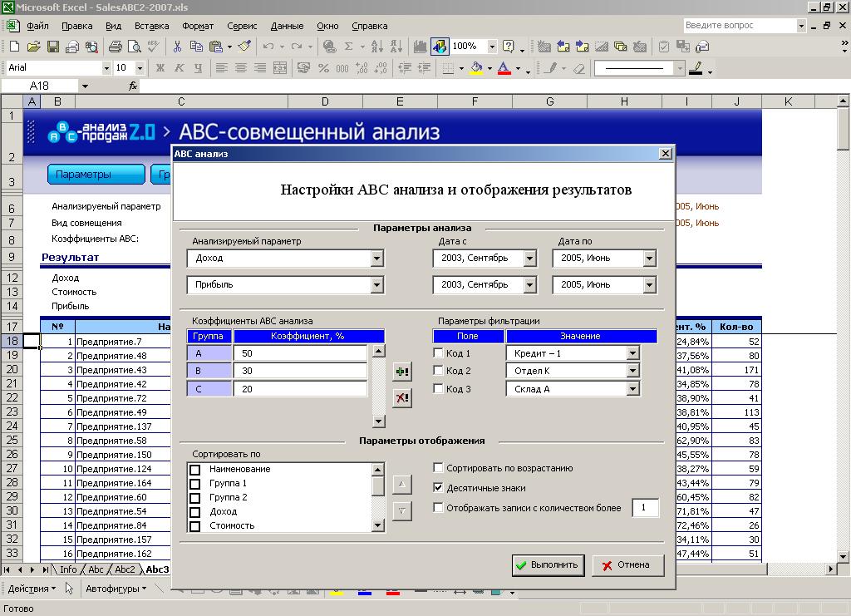851x616 pixels.
Task: Tick Группа 1 in the sort list
Action: click(194, 484)
